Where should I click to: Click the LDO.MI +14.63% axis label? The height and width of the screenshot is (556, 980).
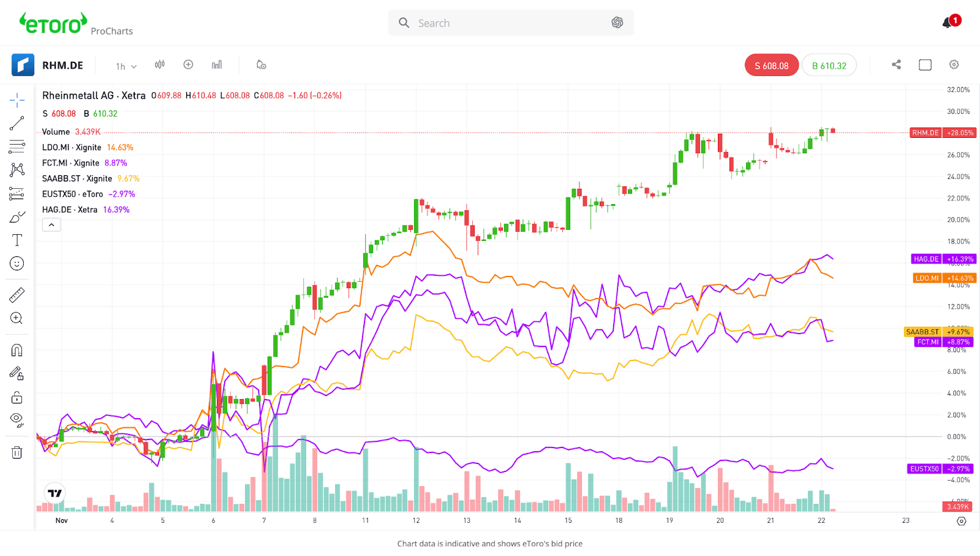pyautogui.click(x=944, y=278)
